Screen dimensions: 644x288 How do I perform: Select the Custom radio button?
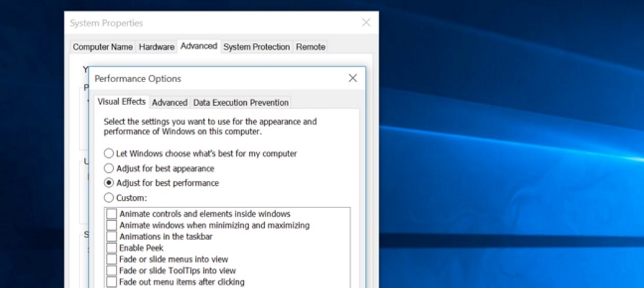pyautogui.click(x=109, y=197)
